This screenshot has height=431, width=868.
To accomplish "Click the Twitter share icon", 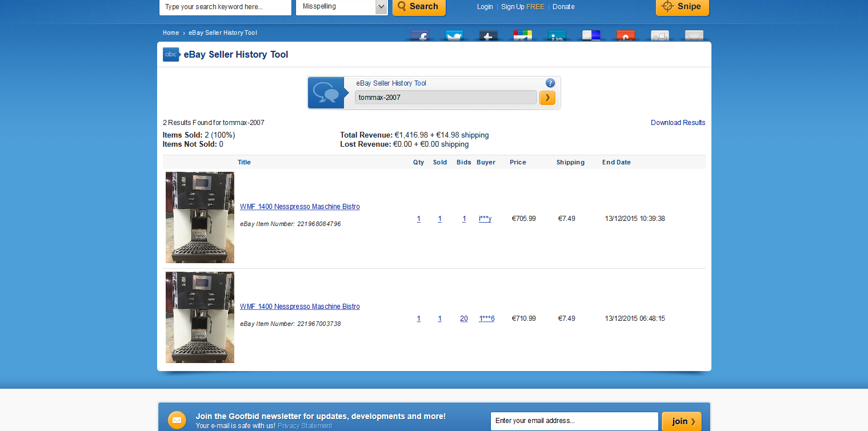I will [454, 36].
